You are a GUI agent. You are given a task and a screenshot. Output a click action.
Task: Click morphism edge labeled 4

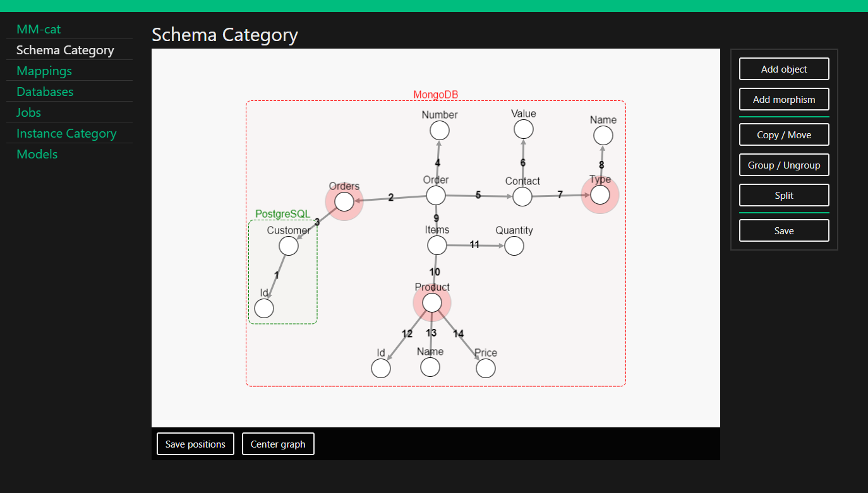(x=438, y=163)
